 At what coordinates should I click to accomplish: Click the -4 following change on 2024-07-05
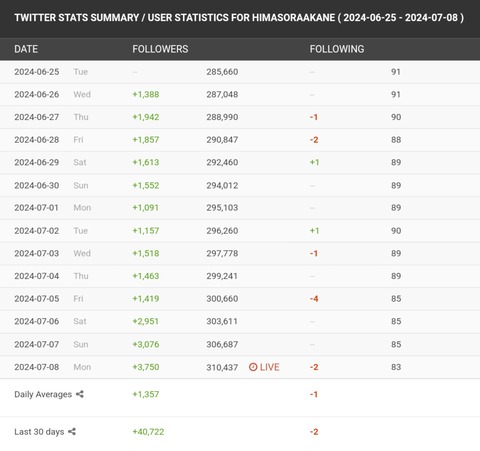pos(314,299)
